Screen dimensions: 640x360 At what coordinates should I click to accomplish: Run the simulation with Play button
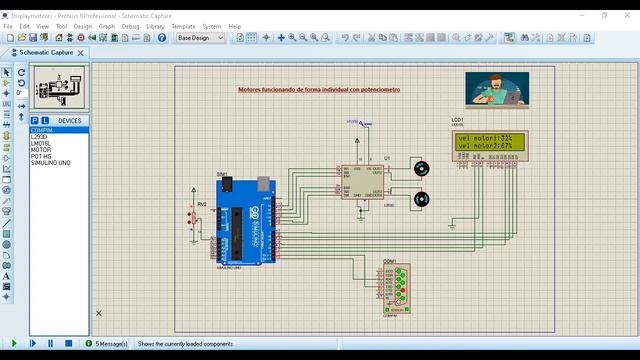tap(14, 343)
